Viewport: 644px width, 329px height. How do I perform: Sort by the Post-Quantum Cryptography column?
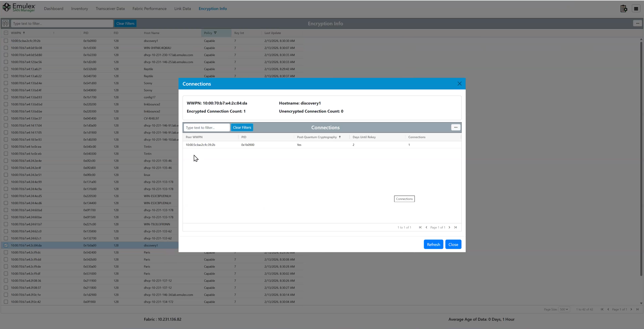317,137
